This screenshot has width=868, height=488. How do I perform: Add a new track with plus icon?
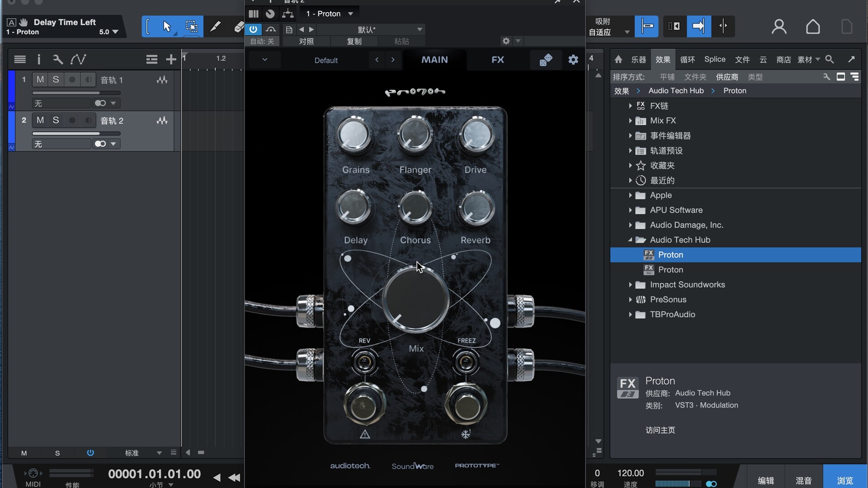(171, 59)
